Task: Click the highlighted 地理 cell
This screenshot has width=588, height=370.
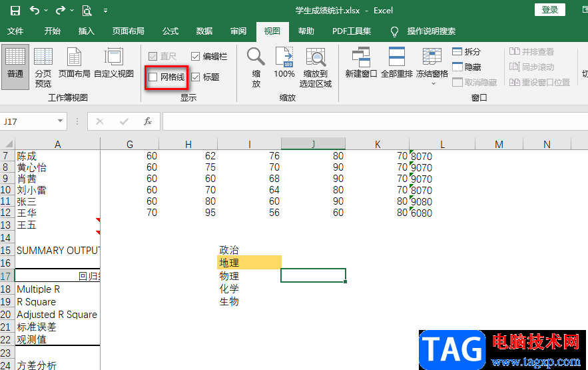Action: [249, 263]
